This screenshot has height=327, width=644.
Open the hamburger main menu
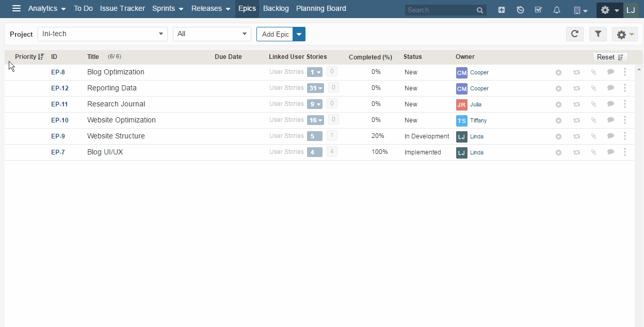pyautogui.click(x=17, y=9)
